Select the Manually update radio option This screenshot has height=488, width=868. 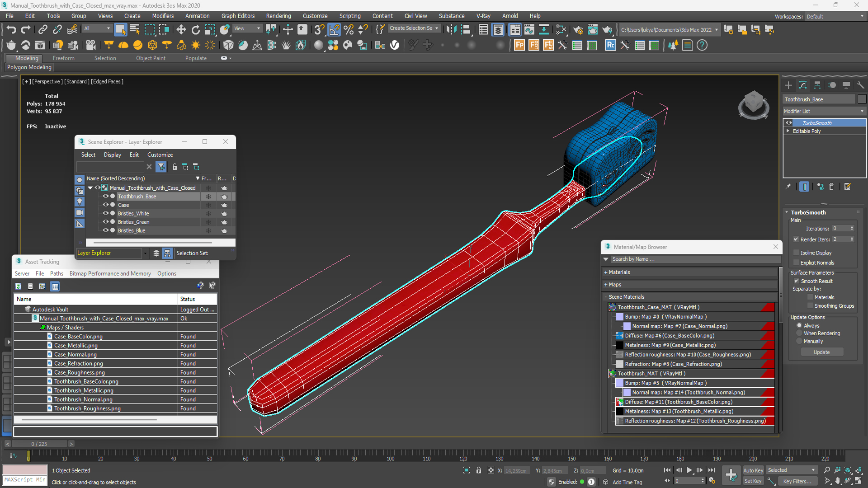pos(799,342)
